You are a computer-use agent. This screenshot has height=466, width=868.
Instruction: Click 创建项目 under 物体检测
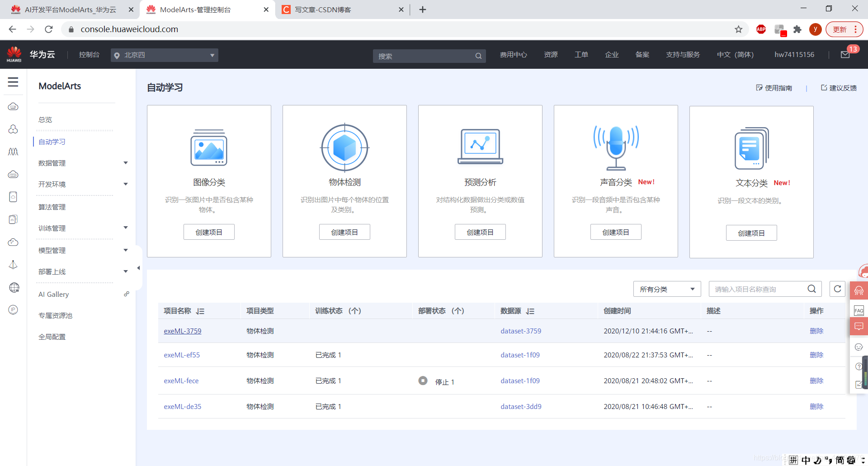click(x=344, y=232)
